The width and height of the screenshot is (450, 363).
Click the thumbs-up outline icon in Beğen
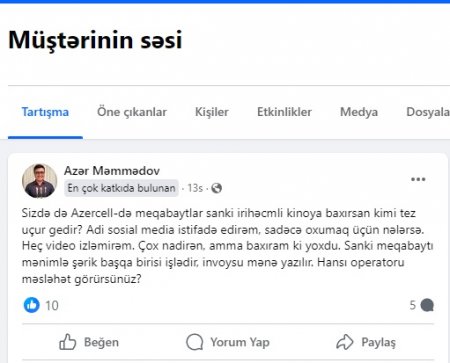tap(67, 342)
